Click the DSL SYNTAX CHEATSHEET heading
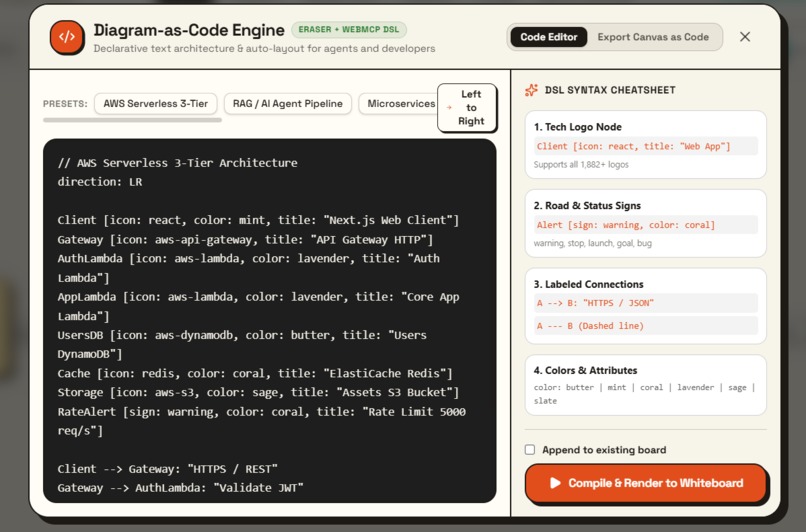The width and height of the screenshot is (806, 532). (610, 90)
